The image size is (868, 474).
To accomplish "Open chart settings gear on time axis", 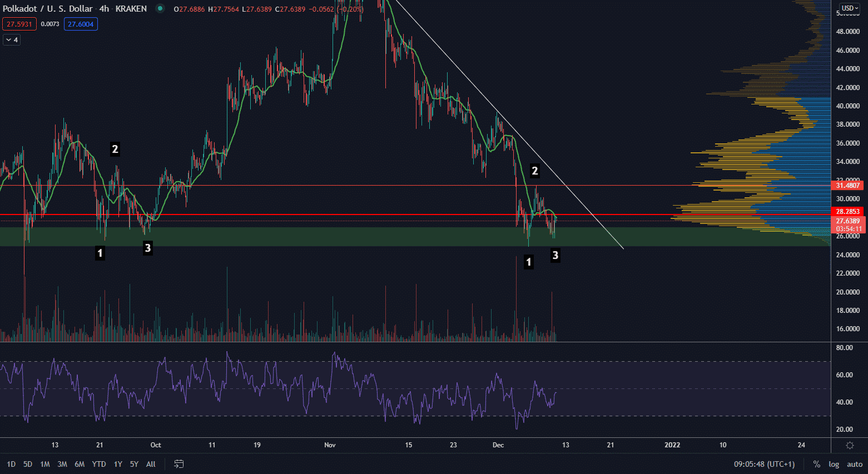I will click(850, 445).
